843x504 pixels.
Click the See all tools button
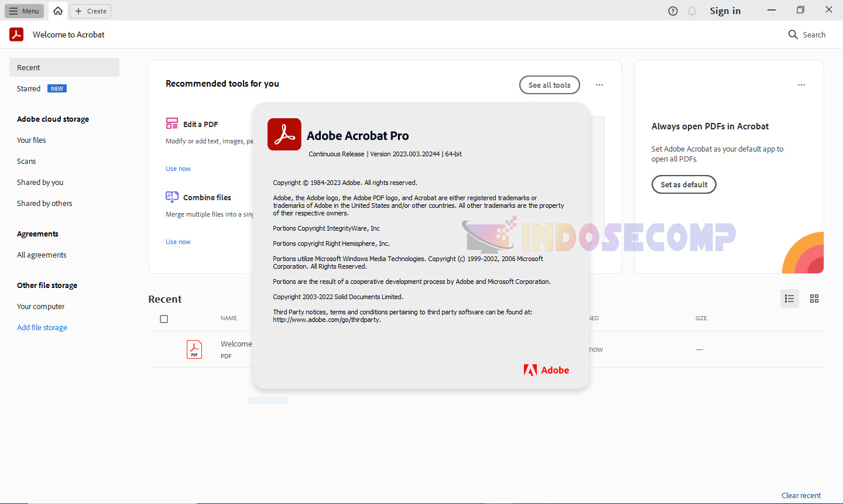coord(550,85)
